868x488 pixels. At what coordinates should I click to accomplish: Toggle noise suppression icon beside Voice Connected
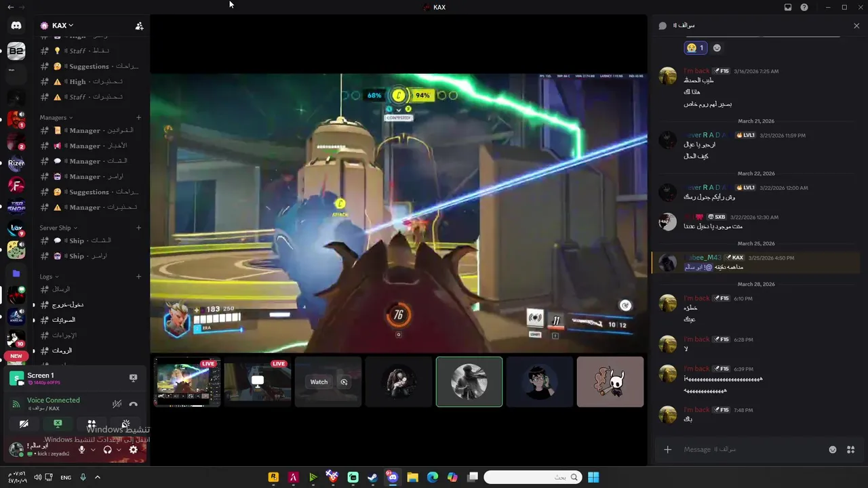[117, 404]
